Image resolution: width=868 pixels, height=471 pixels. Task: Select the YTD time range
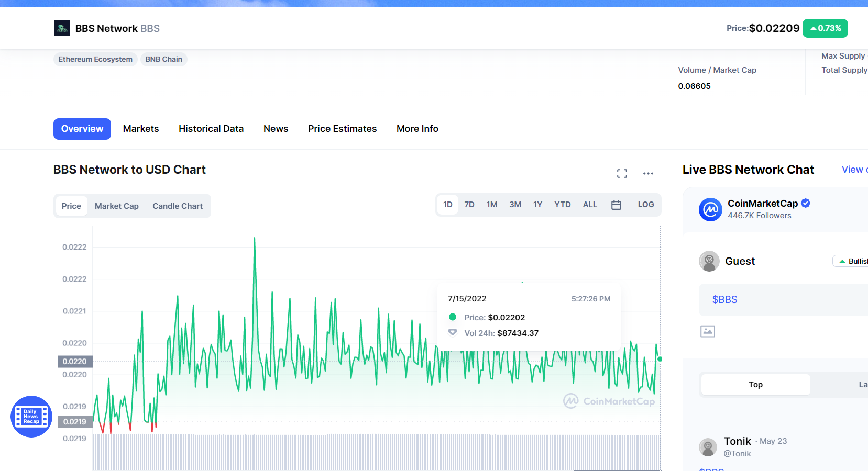[x=563, y=205]
